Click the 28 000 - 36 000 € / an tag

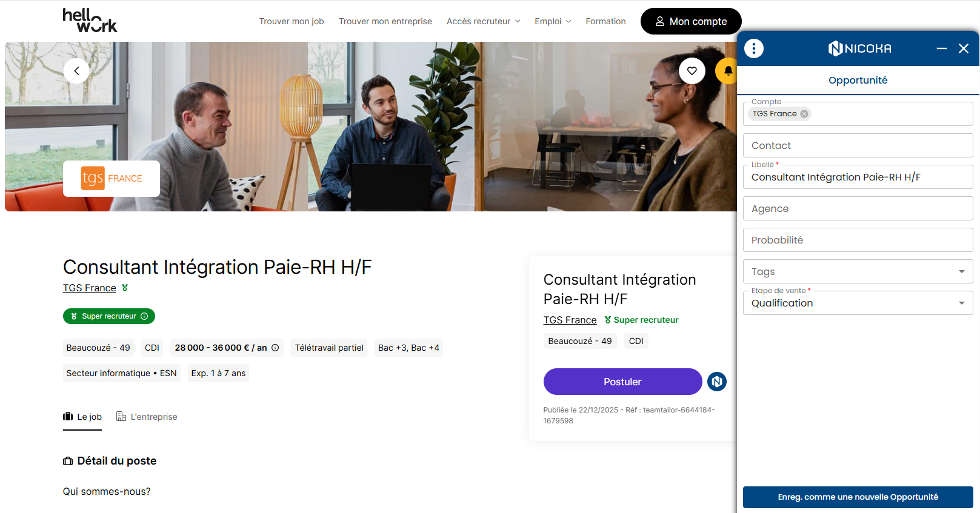point(227,348)
